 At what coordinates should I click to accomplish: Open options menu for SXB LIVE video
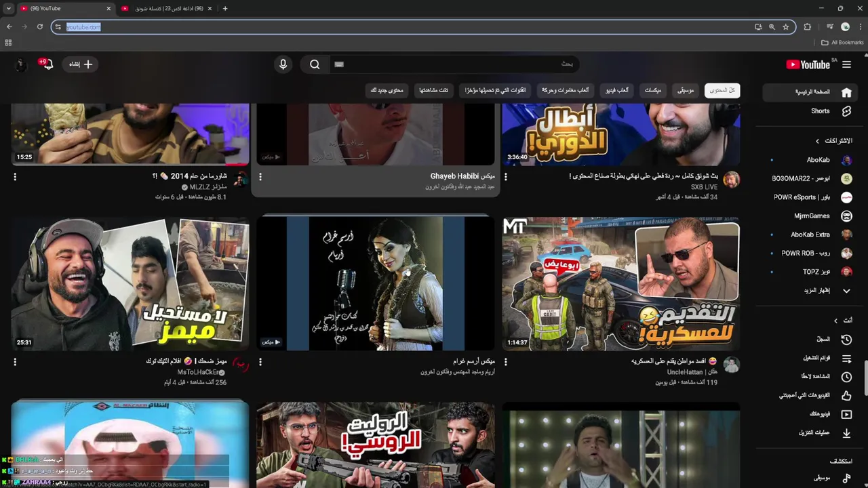point(506,177)
